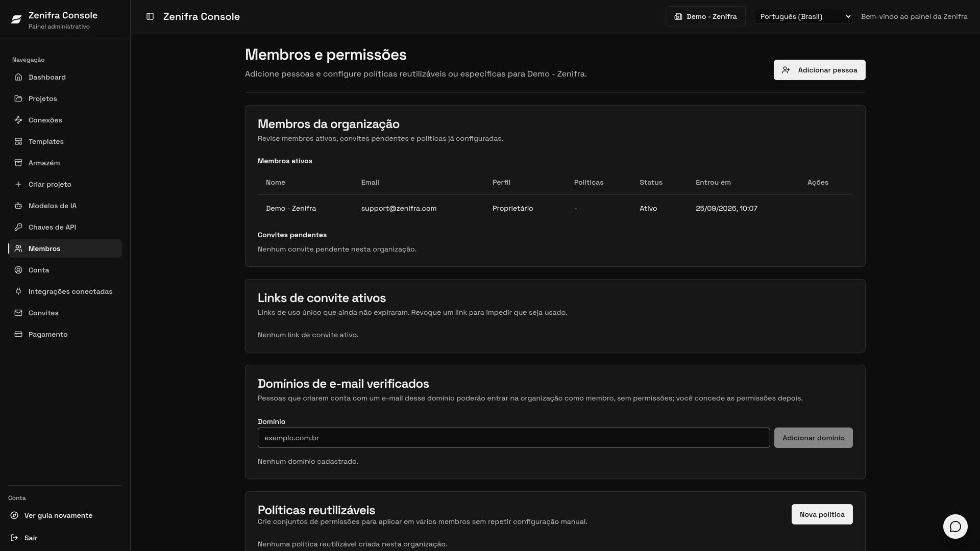The width and height of the screenshot is (980, 551).
Task: Open Dashboard in the sidebar
Action: pos(65,77)
